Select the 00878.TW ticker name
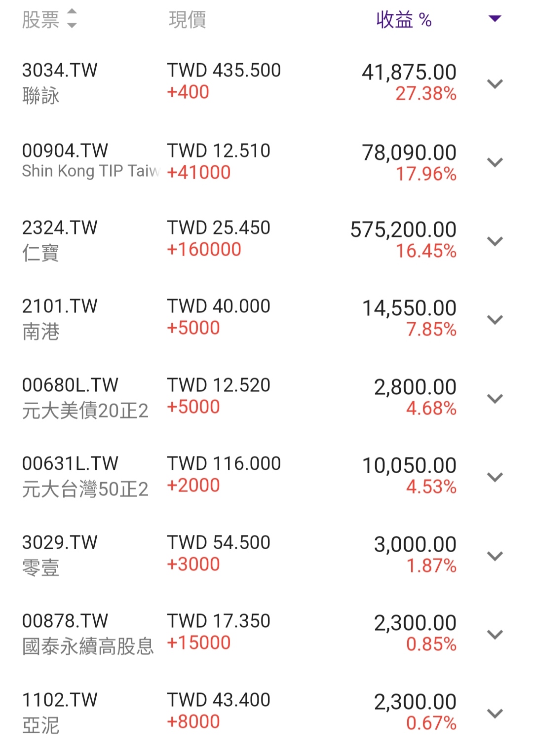The width and height of the screenshot is (533, 756). pyautogui.click(x=65, y=621)
